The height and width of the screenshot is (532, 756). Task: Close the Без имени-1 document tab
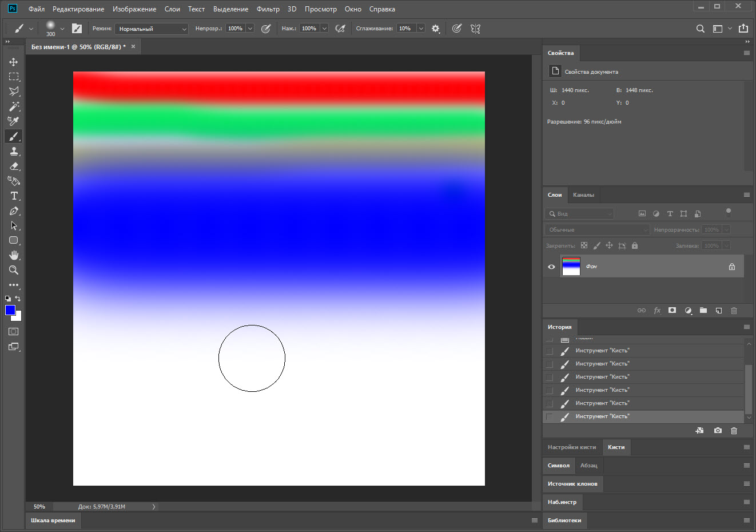(x=133, y=47)
